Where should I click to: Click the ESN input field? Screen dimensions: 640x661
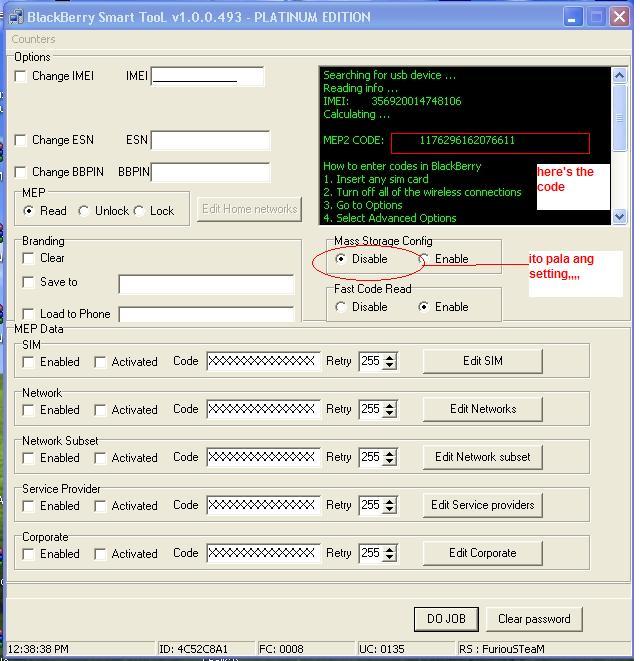210,140
